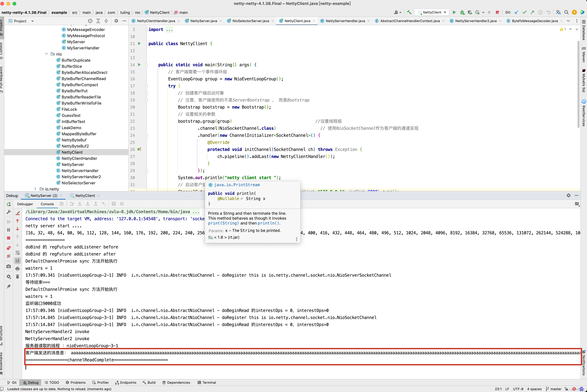Open documentation popup more options

(x=297, y=239)
